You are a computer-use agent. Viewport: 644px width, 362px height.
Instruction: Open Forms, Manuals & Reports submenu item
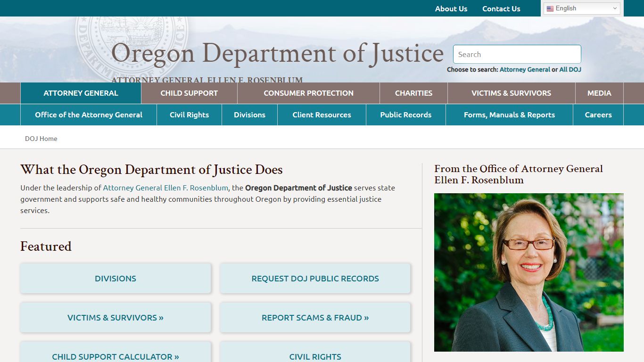tap(509, 115)
